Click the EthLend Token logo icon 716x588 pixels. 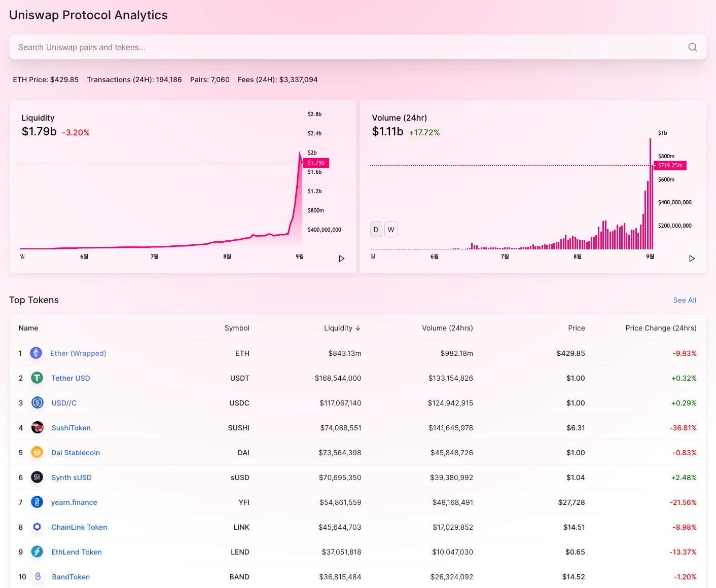click(37, 552)
